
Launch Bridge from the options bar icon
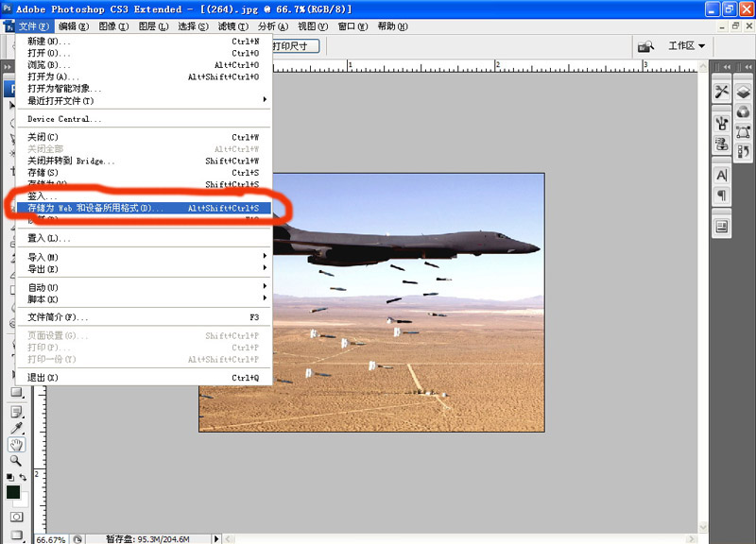(x=646, y=46)
